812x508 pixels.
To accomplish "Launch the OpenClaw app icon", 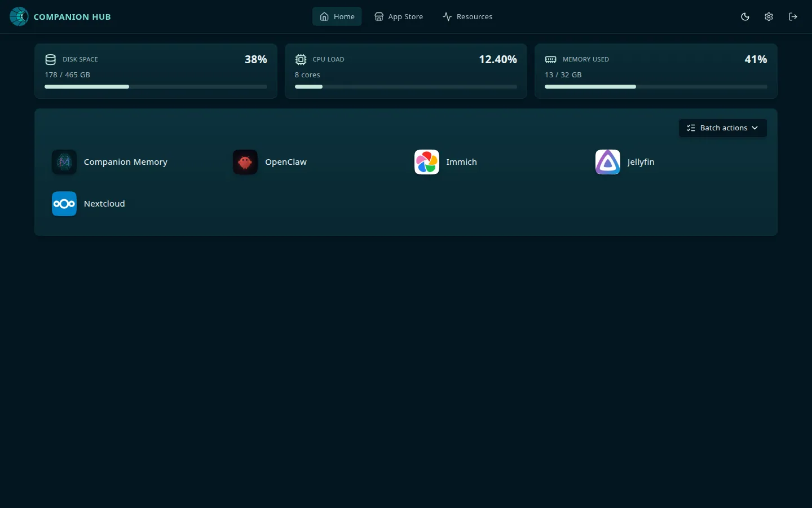I will tap(245, 162).
